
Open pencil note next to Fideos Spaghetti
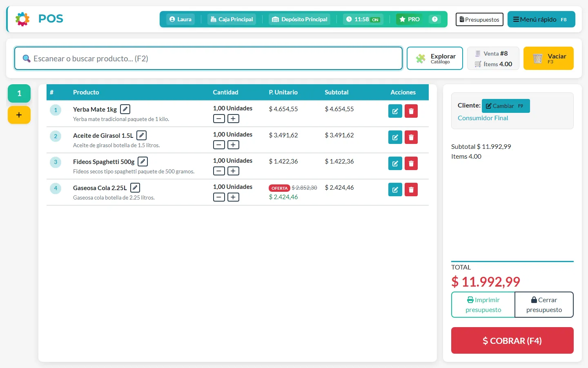(x=143, y=162)
